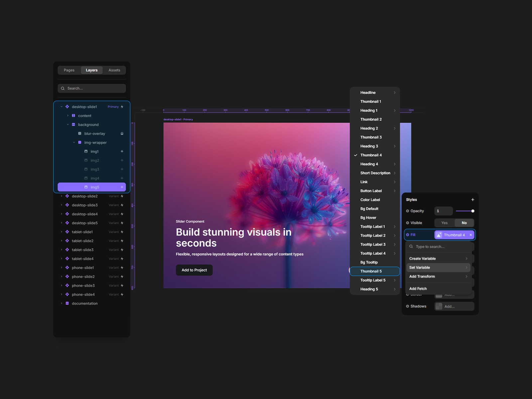Screen dimensions: 532x399
Task: Click the lightning icon on tablet-slide2
Action: click(122, 241)
